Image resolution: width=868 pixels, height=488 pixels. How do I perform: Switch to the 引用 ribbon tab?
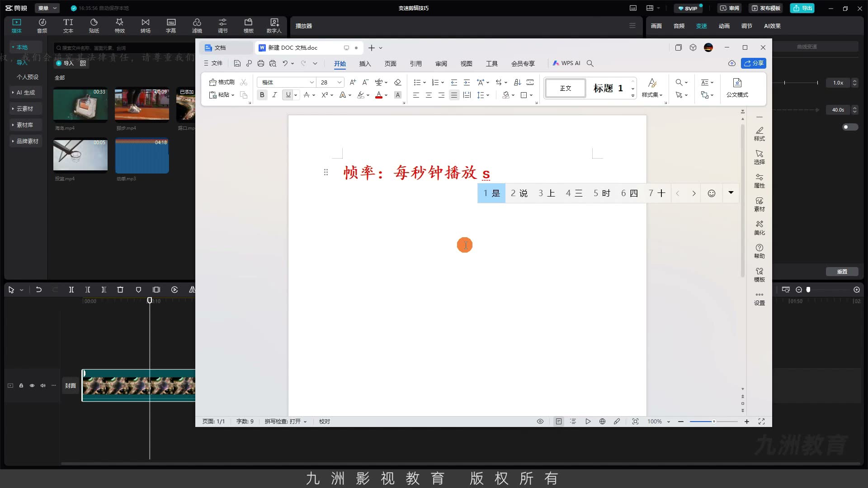[415, 64]
